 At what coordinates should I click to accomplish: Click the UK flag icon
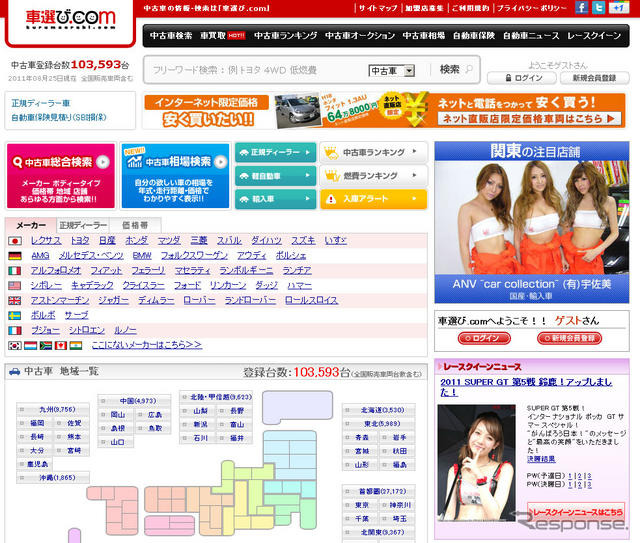point(15,300)
